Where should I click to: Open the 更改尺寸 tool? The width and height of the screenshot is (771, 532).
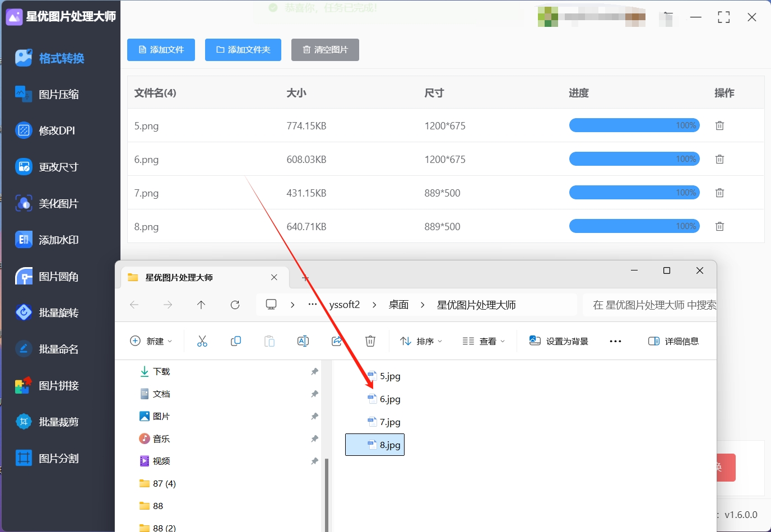pyautogui.click(x=48, y=167)
